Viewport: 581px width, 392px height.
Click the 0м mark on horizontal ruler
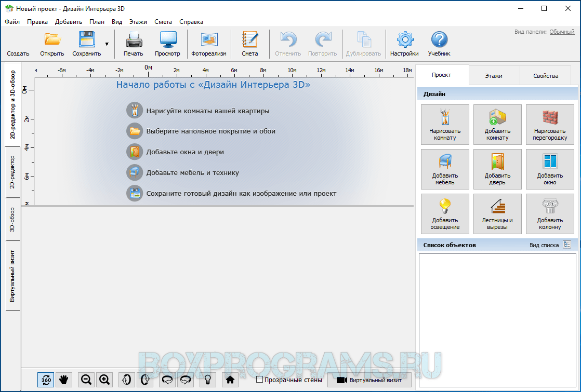click(x=148, y=67)
